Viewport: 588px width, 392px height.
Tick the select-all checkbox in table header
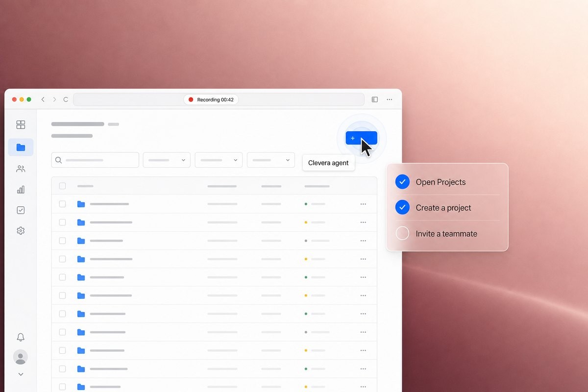pyautogui.click(x=62, y=186)
